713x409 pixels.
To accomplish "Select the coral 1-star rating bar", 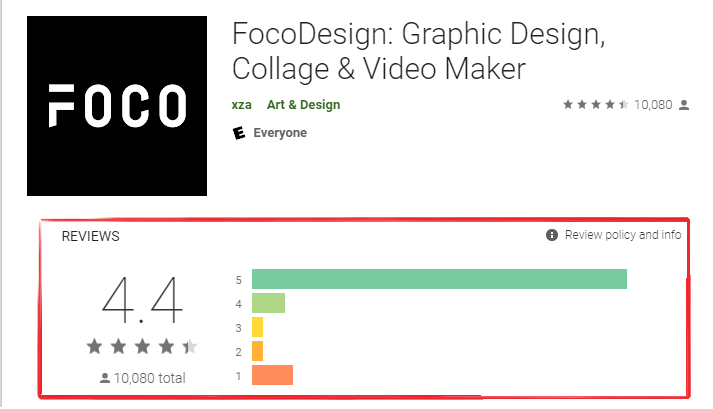I will click(x=272, y=375).
